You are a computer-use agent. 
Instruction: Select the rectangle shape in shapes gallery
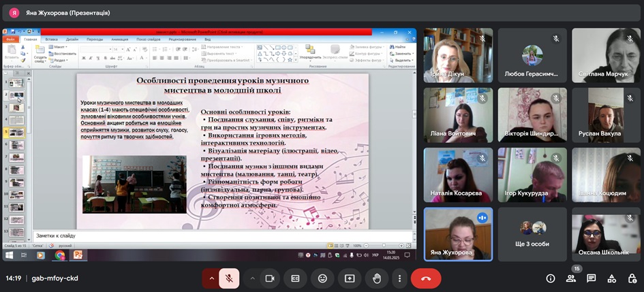277,47
